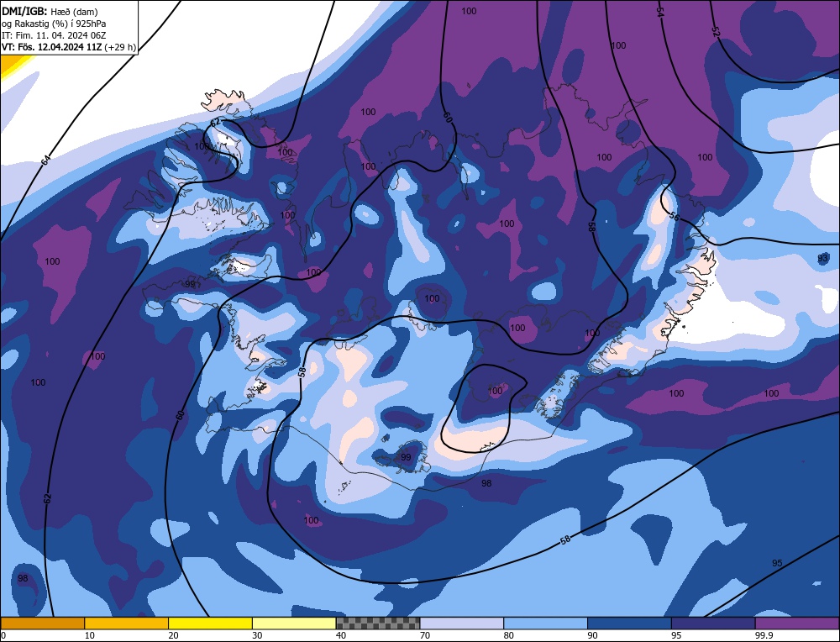
Task: Click the 'IT: Fim. 11. 04. 2024 06Z' line
Action: [54, 35]
